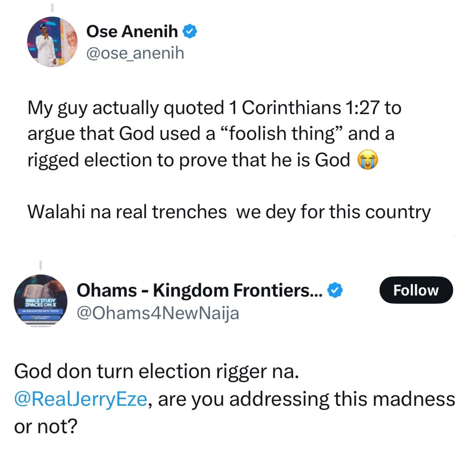The image size is (476, 476).
Task: Click "God don turn election rigger na."
Action: [x=156, y=372]
